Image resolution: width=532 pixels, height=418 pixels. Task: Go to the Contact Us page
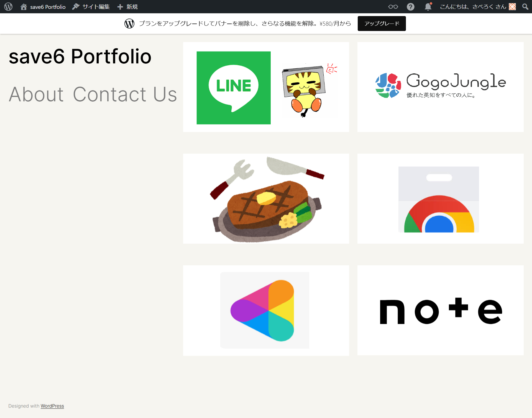coord(125,94)
